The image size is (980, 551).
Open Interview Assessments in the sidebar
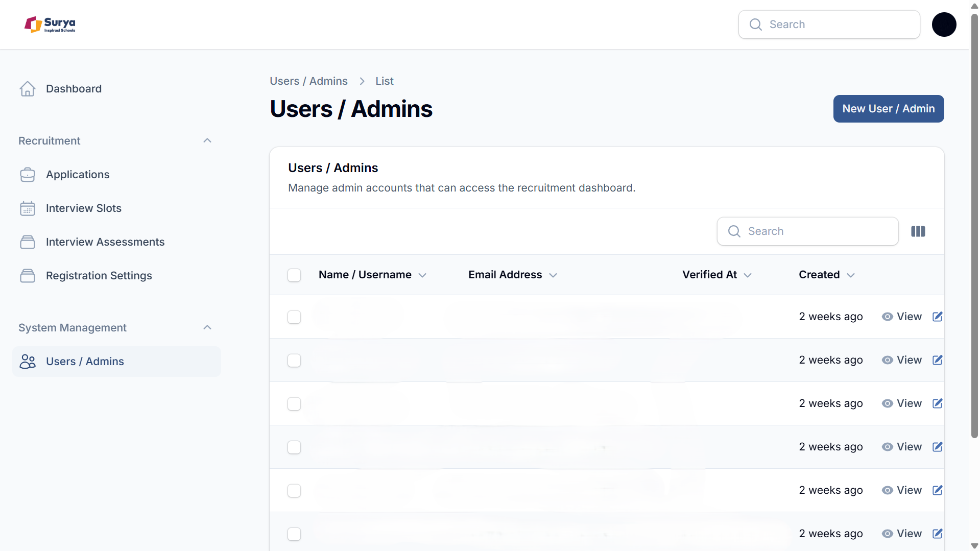click(x=116, y=242)
